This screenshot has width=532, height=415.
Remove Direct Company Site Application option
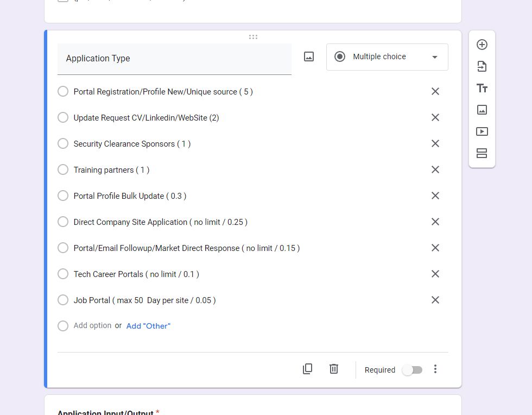click(x=435, y=222)
